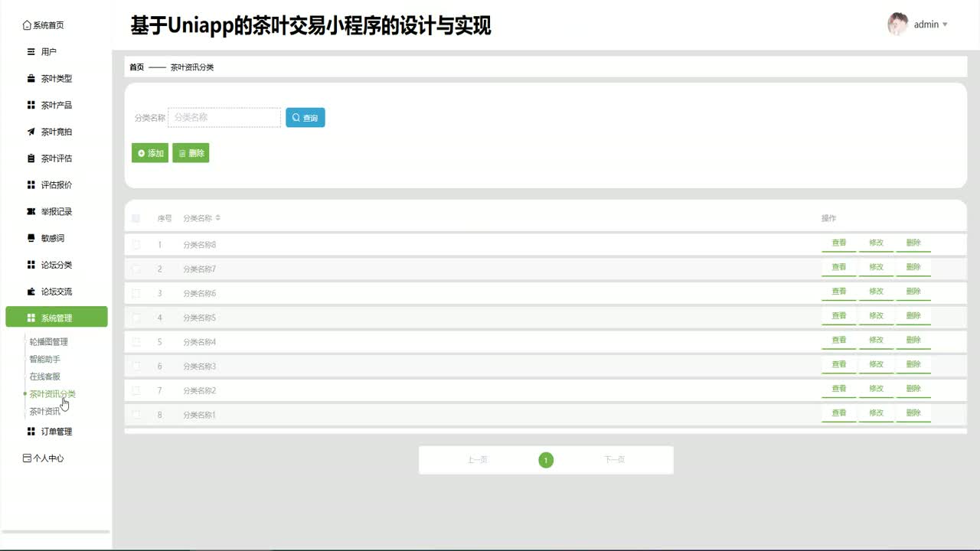Check the box for 分类名称8
This screenshot has width=980, height=551.
coord(136,245)
